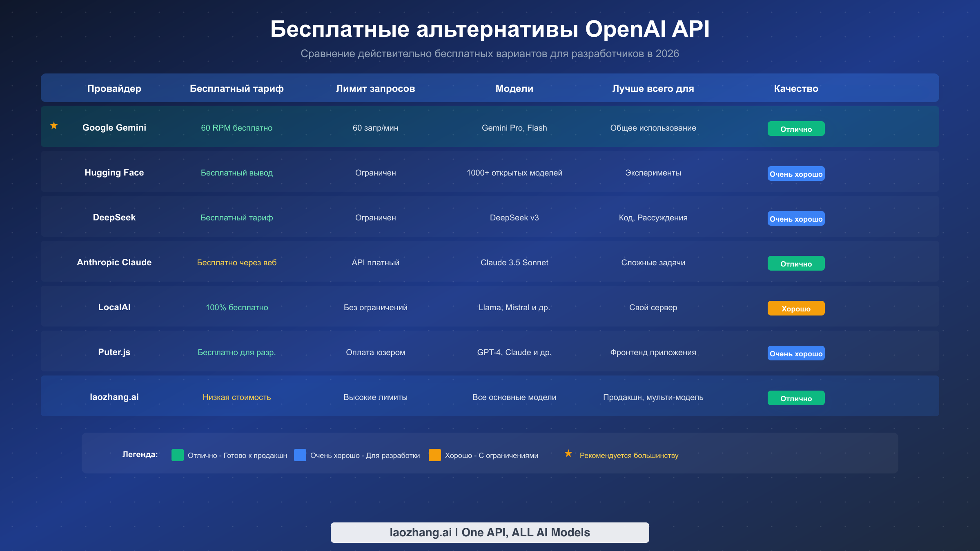The image size is (980, 551).
Task: Toggle the orange legend marker 'Хорошо - С ограничениями'
Action: tap(434, 455)
